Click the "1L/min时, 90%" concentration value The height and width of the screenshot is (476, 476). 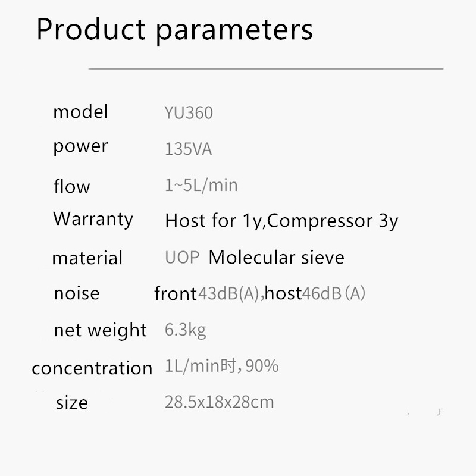pyautogui.click(x=221, y=367)
